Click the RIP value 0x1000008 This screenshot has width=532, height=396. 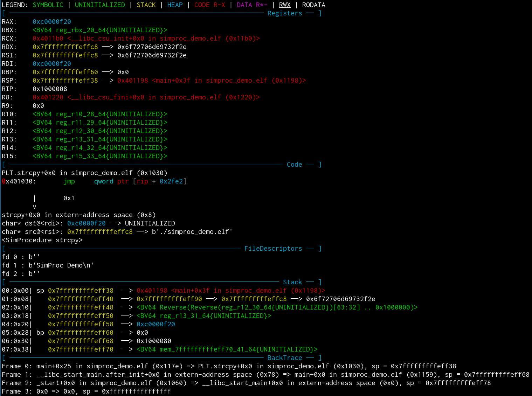click(50, 89)
